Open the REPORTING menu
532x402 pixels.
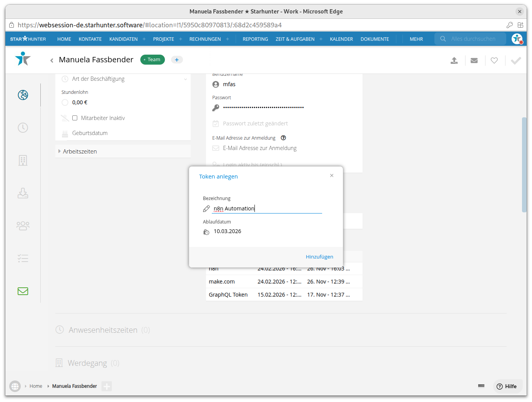coord(255,39)
